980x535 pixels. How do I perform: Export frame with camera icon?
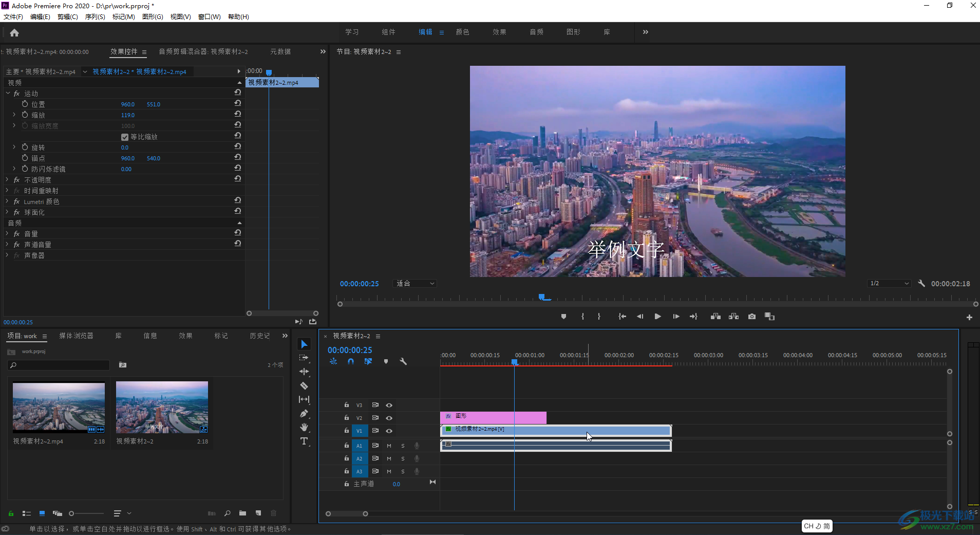752,317
